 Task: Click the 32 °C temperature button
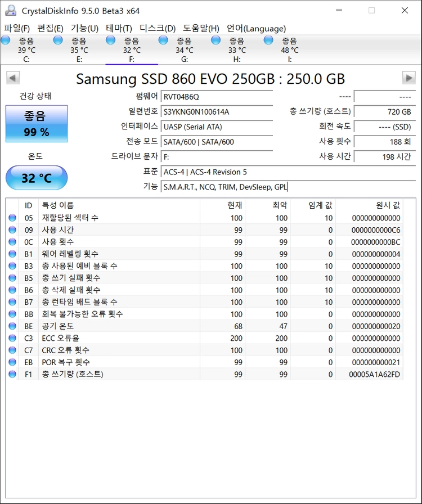tap(37, 178)
